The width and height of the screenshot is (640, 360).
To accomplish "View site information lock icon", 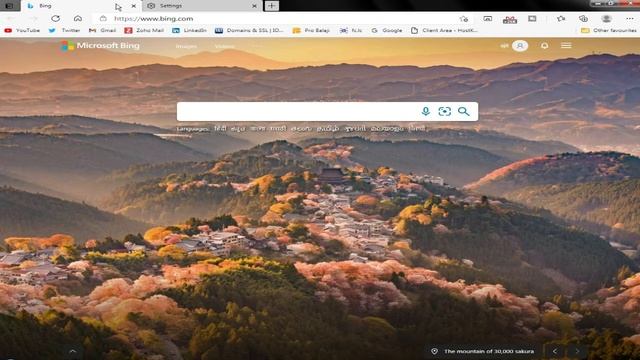I will [103, 19].
